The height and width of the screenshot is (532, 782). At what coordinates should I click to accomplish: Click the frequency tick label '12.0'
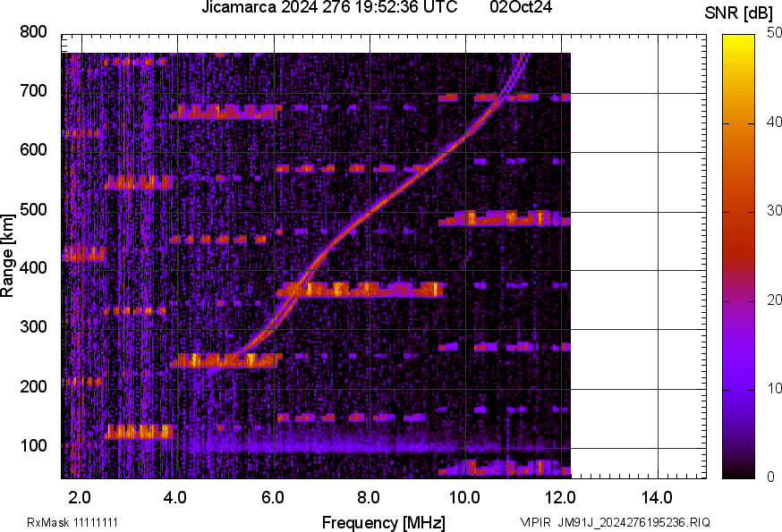[x=561, y=498]
